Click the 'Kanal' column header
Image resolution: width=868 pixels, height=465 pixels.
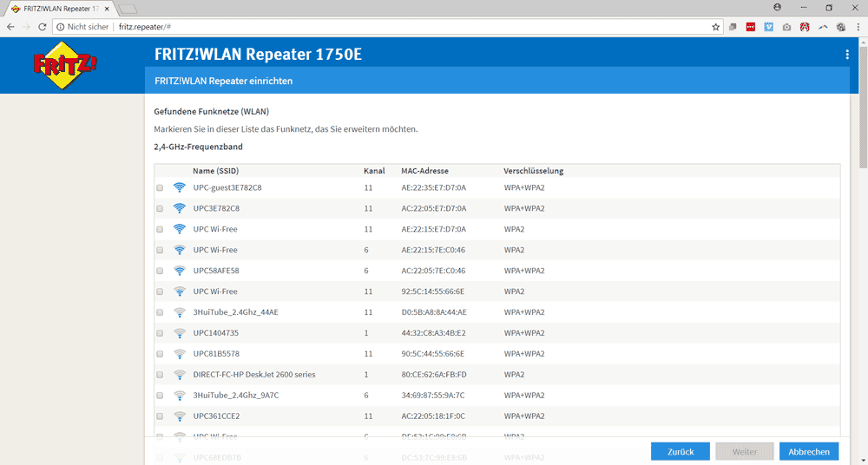click(374, 171)
